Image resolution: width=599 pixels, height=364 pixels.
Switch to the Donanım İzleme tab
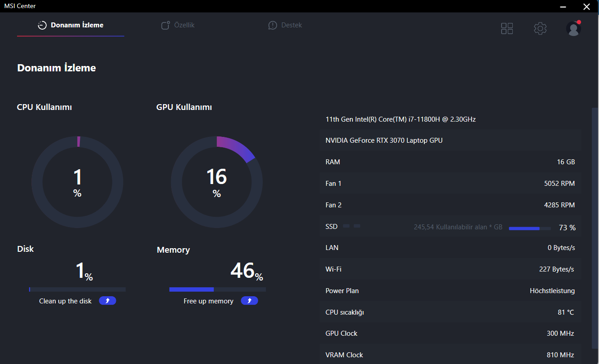[x=70, y=26]
